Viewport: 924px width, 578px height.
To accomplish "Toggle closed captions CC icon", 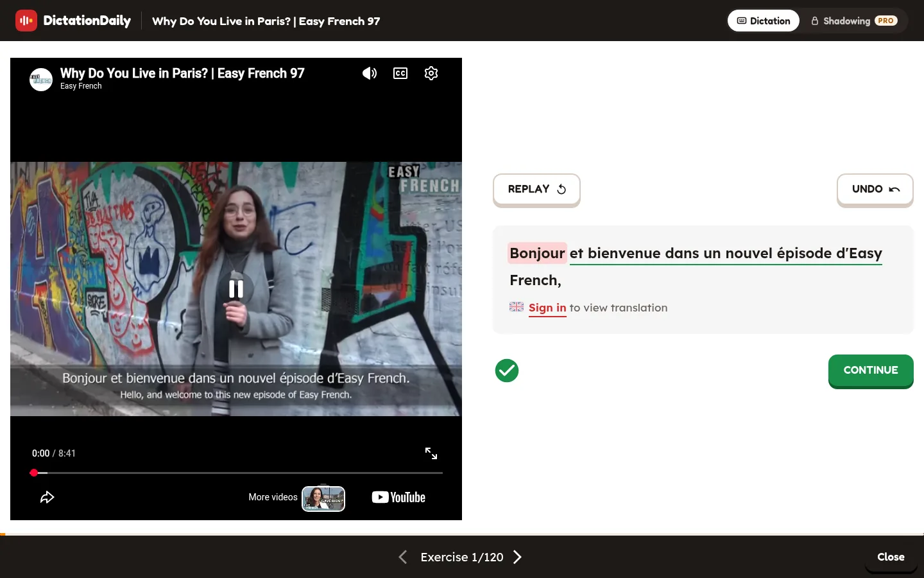I will click(400, 73).
